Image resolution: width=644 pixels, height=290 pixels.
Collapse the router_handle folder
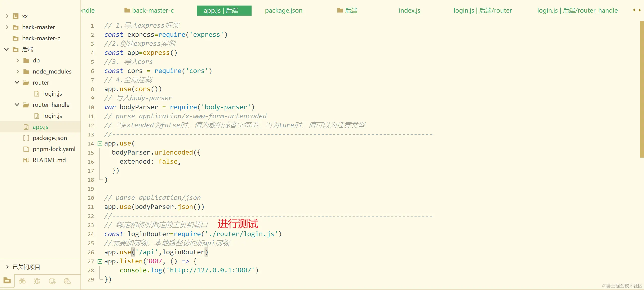tap(17, 105)
